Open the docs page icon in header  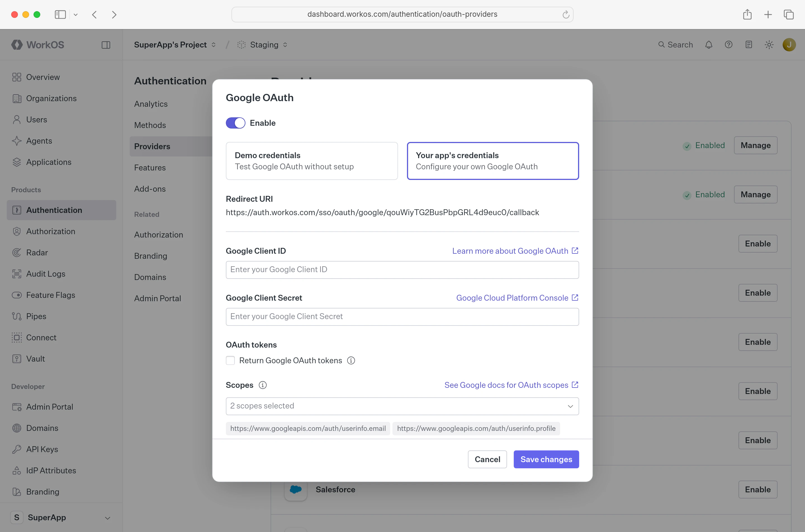749,45
